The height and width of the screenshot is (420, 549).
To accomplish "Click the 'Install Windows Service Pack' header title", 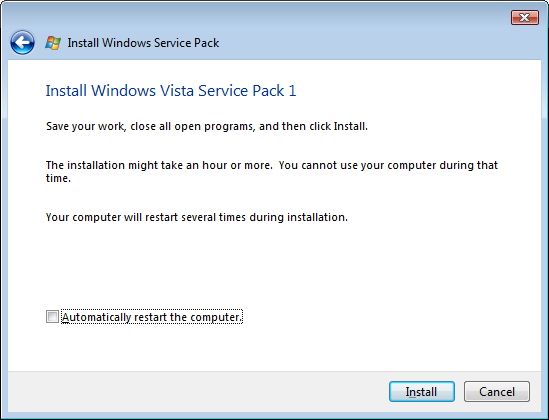I will click(143, 43).
